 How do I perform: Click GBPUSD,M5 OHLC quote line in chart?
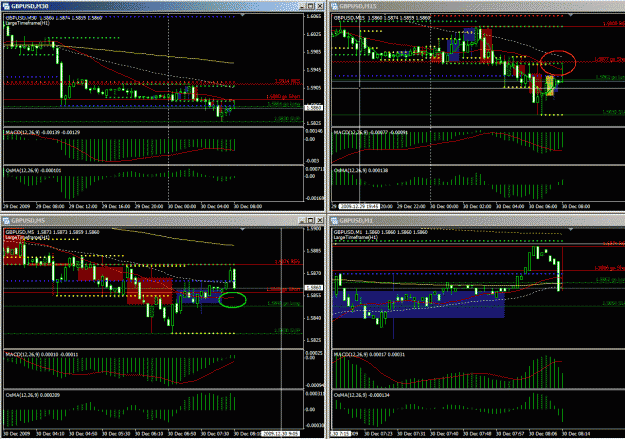click(x=52, y=232)
